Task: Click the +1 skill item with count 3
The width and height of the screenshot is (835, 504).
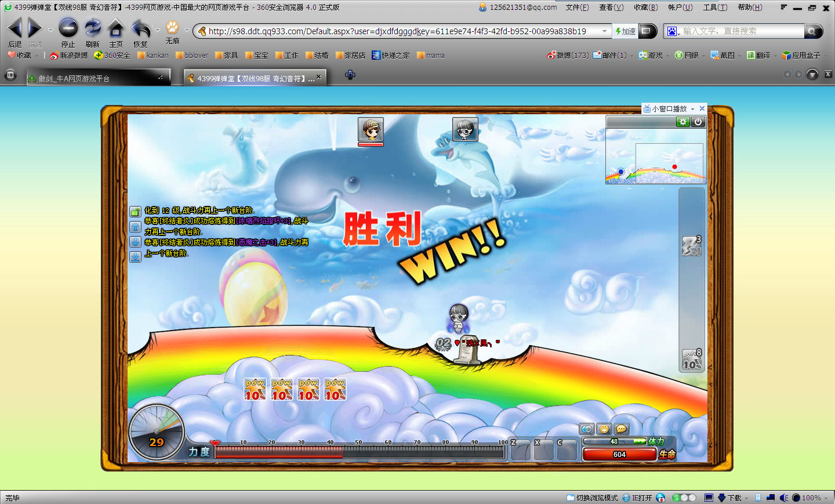Action: (x=692, y=246)
